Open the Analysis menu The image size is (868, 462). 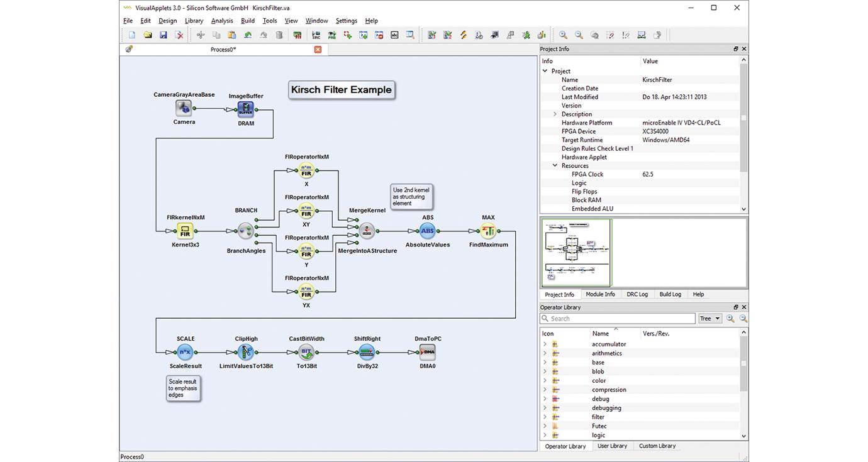[222, 21]
